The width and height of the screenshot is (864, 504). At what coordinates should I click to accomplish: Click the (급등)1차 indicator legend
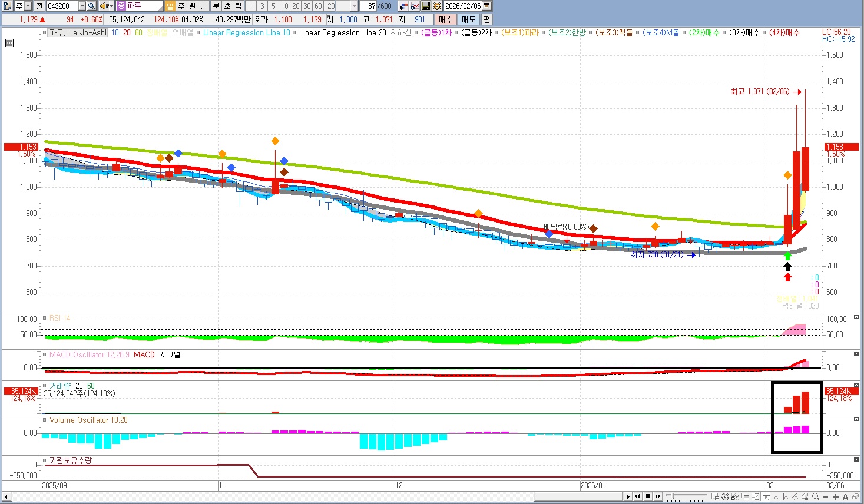point(436,33)
